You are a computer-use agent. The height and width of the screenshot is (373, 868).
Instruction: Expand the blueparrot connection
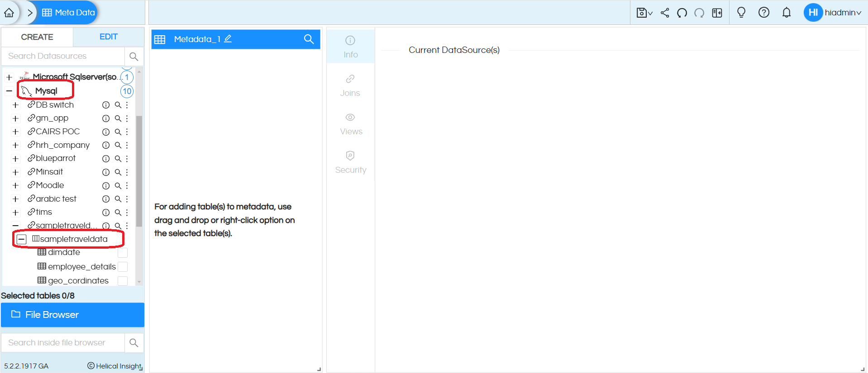(16, 159)
